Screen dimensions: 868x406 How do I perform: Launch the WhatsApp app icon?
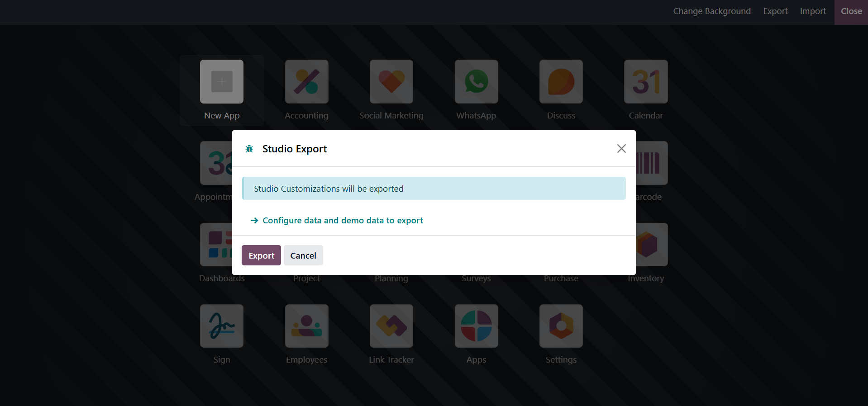(476, 82)
